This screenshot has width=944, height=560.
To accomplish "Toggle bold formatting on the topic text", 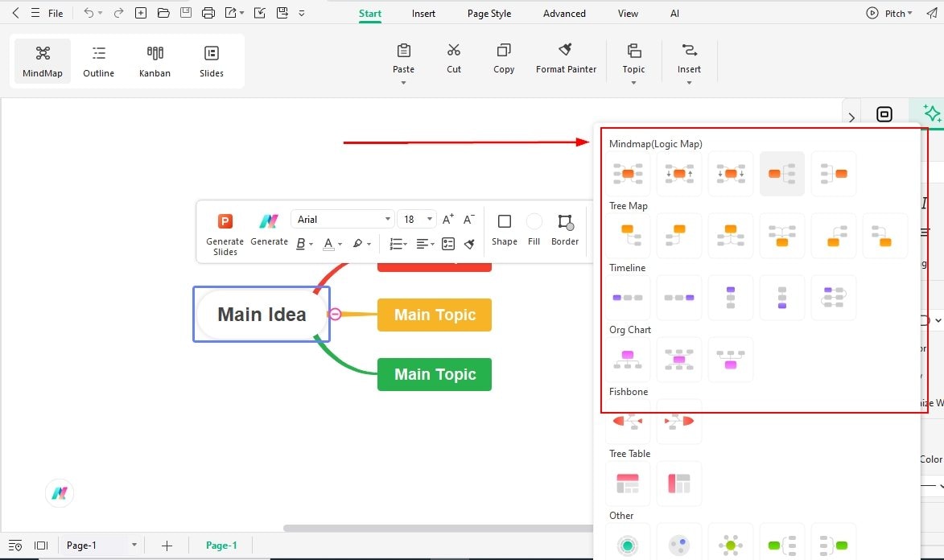I will point(300,244).
